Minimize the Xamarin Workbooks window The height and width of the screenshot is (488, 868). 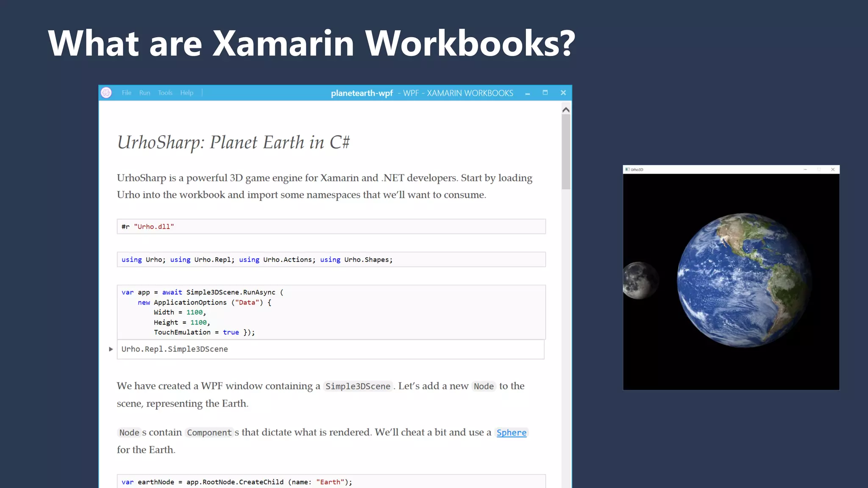(528, 94)
